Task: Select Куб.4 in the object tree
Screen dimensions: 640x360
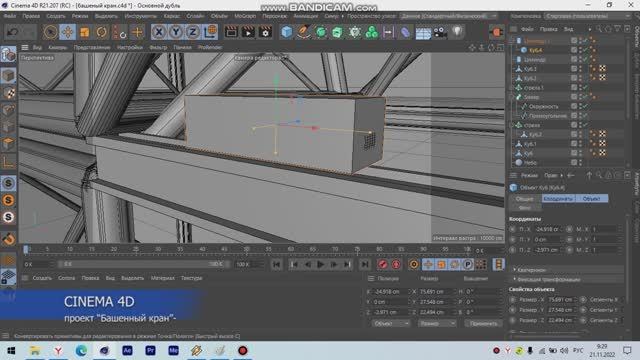Action: click(x=535, y=50)
